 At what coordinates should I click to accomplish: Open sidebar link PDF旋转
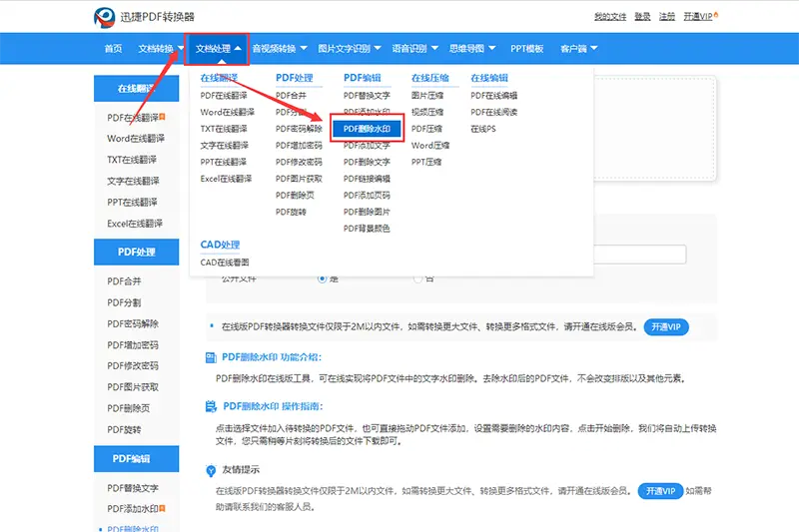[x=124, y=429]
